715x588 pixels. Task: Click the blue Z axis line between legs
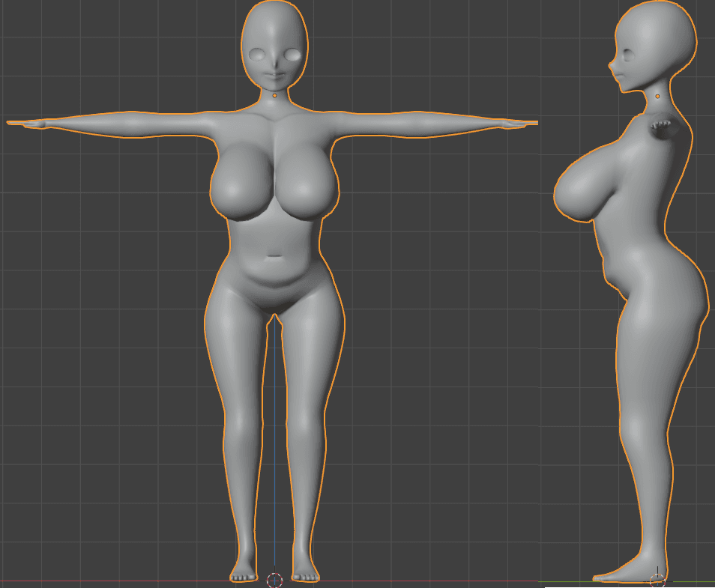(x=274, y=449)
